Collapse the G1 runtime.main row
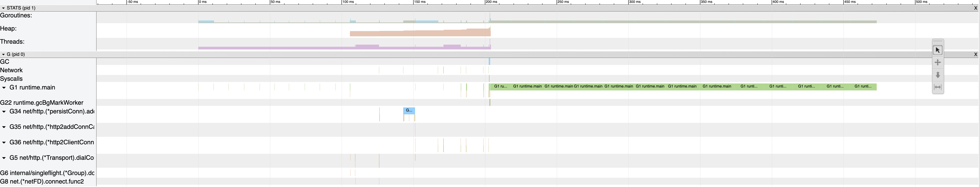This screenshot has width=980, height=187. coord(4,88)
